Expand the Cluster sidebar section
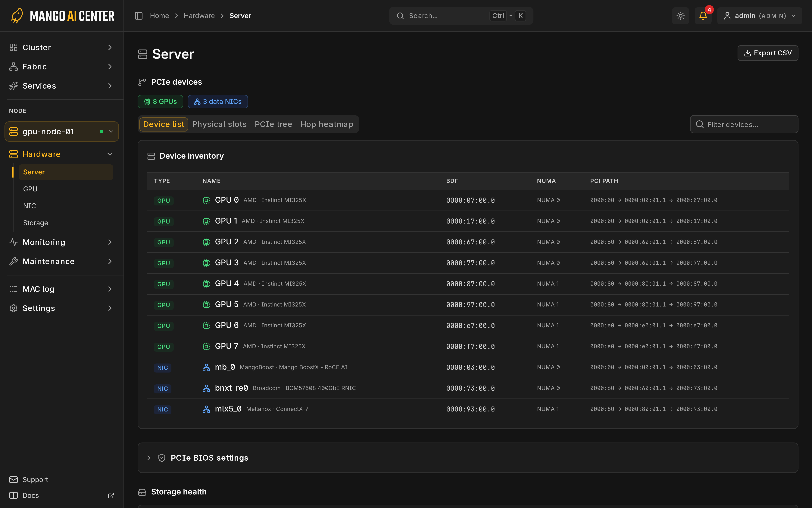Image resolution: width=812 pixels, height=508 pixels. point(62,47)
